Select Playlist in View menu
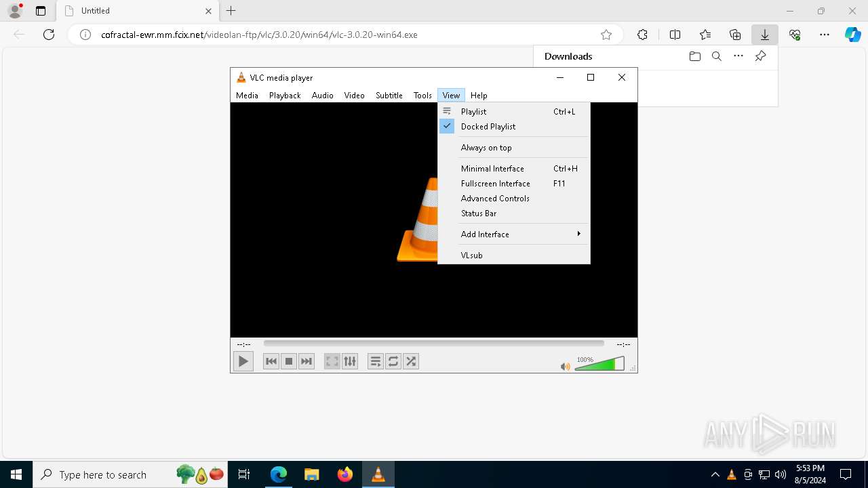Screen dimensions: 868x488 [x=514, y=112]
